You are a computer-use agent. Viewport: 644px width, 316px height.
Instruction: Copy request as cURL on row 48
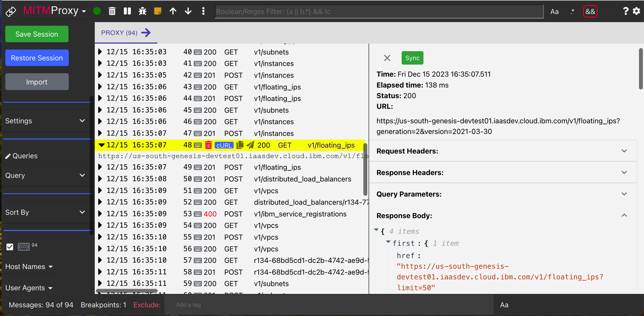224,145
